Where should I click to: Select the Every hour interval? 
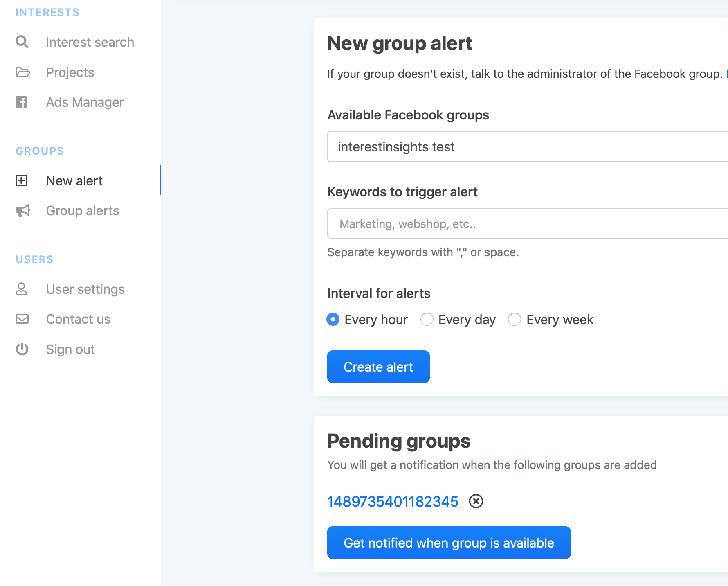coord(333,319)
